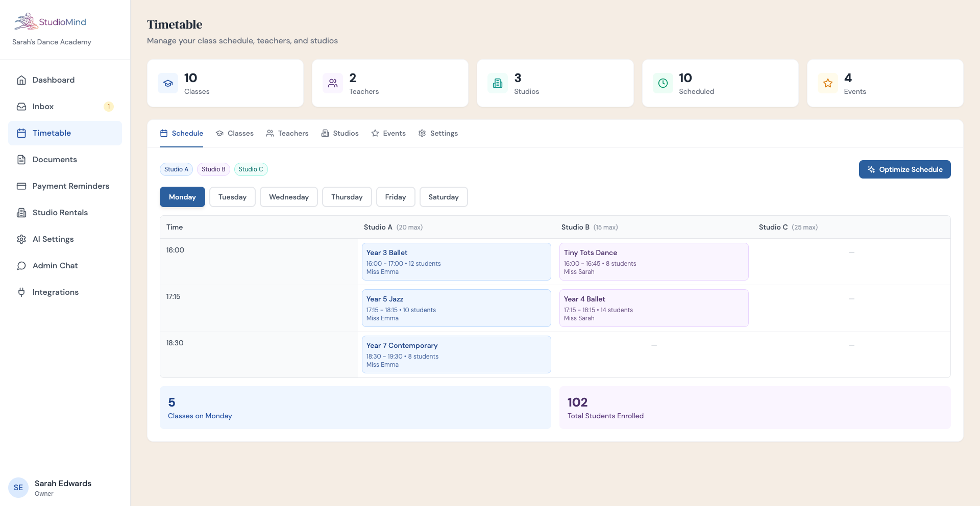Click the Documents file icon

click(x=21, y=160)
